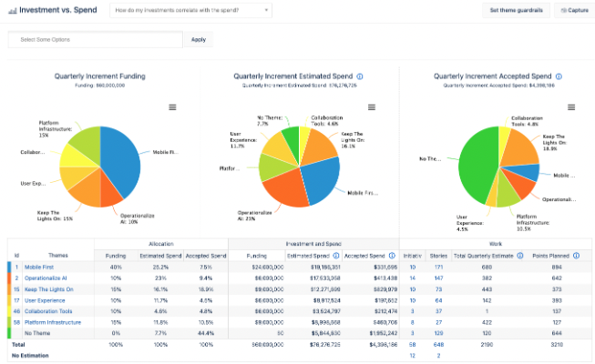The width and height of the screenshot is (595, 364).
Task: Focus the Select Some Options field
Action: point(96,39)
